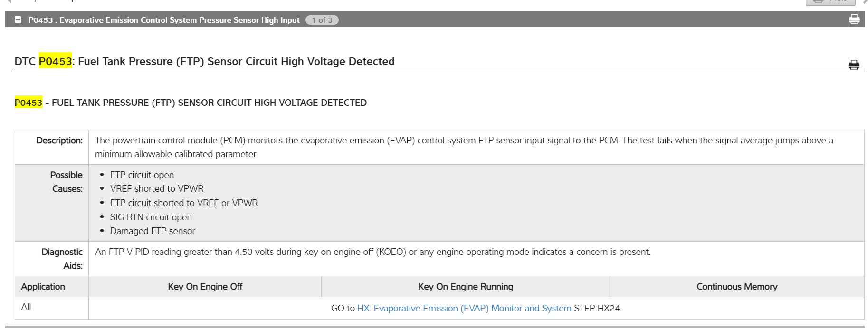Click highlighted P0453 in the DTC heading

pyautogui.click(x=55, y=61)
